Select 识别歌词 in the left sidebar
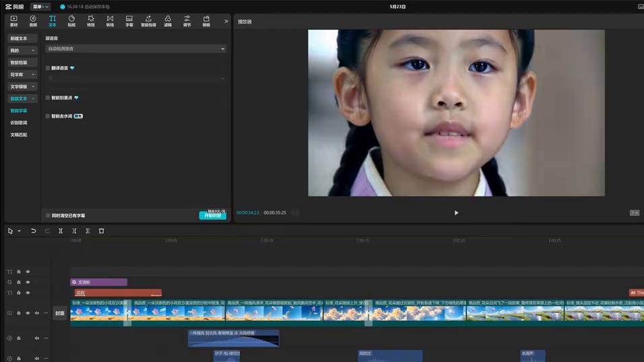This screenshot has height=362, width=644. coord(19,123)
